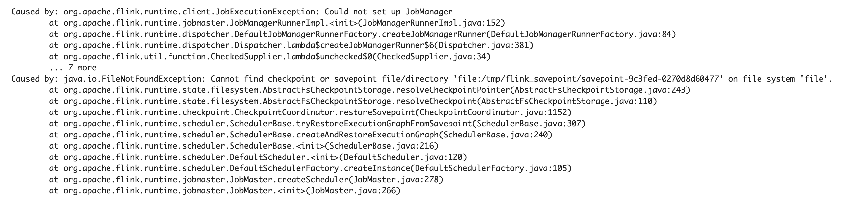Click the CheckpointCoordinator.java:1152 frame
The width and height of the screenshot is (868, 198).
coord(310,112)
